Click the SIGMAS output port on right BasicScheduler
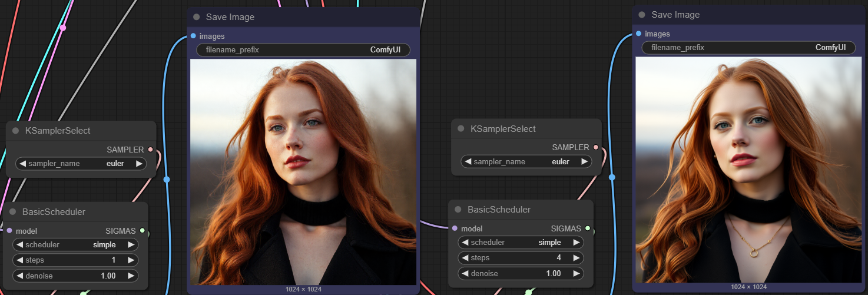This screenshot has width=868, height=295. (588, 228)
